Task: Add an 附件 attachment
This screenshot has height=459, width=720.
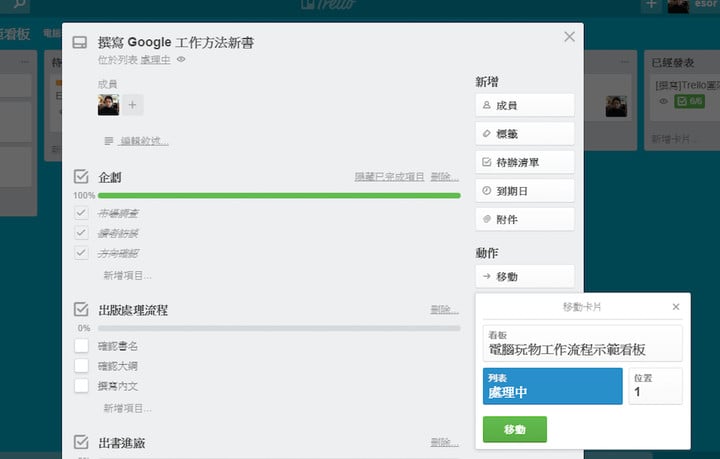Action: click(x=525, y=219)
